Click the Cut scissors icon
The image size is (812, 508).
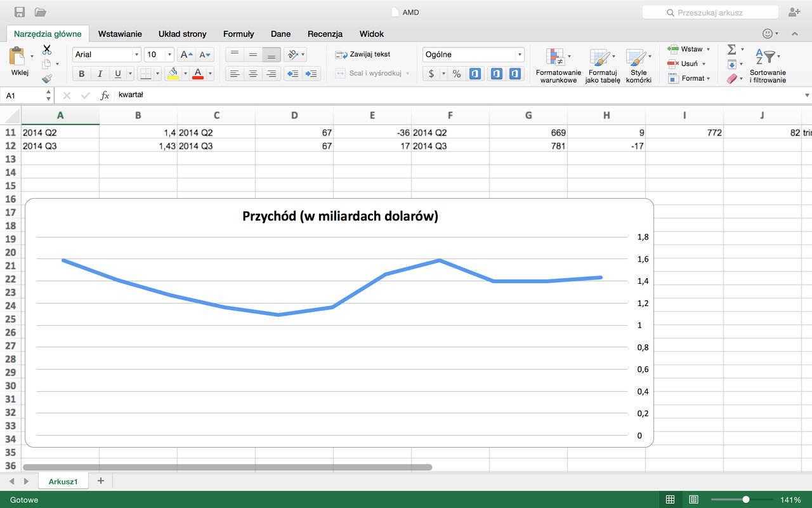click(47, 50)
